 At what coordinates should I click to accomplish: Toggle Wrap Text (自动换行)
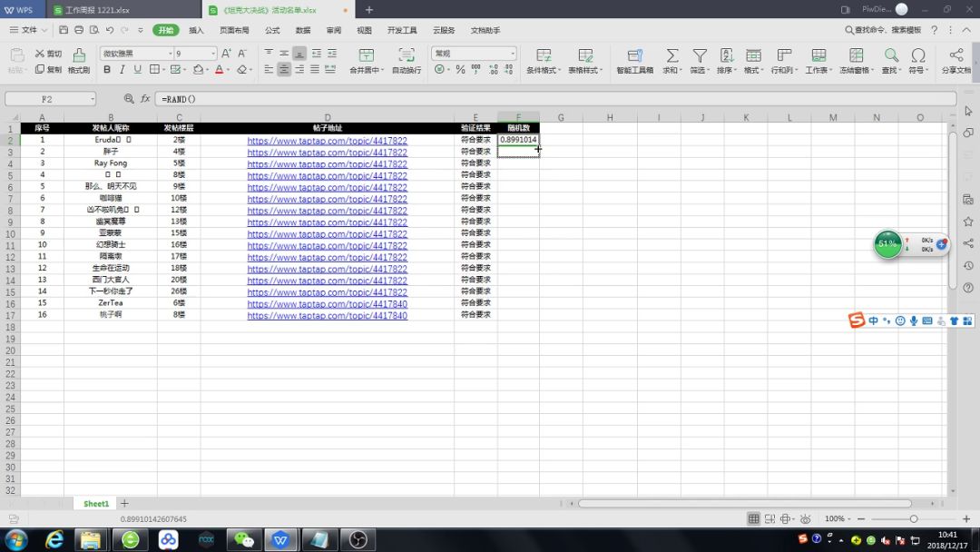[406, 56]
